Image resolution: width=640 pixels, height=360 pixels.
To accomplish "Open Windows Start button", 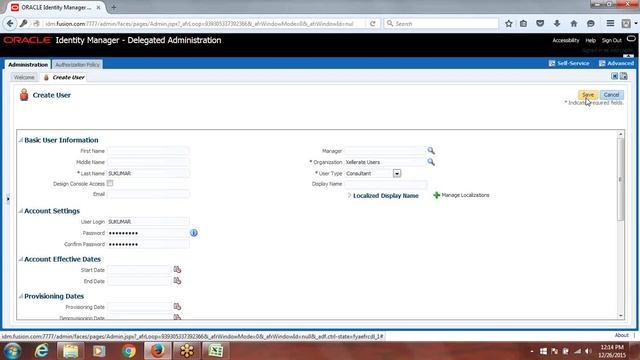I will pos(12,351).
